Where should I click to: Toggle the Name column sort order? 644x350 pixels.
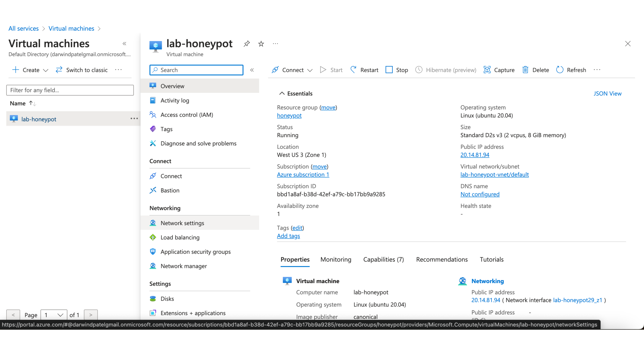pyautogui.click(x=32, y=103)
